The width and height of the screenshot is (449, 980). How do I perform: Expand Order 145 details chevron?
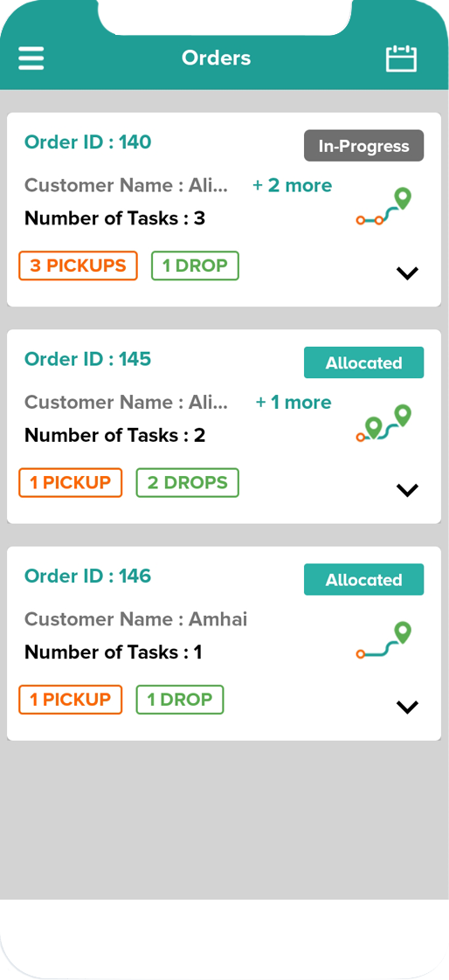point(407,490)
